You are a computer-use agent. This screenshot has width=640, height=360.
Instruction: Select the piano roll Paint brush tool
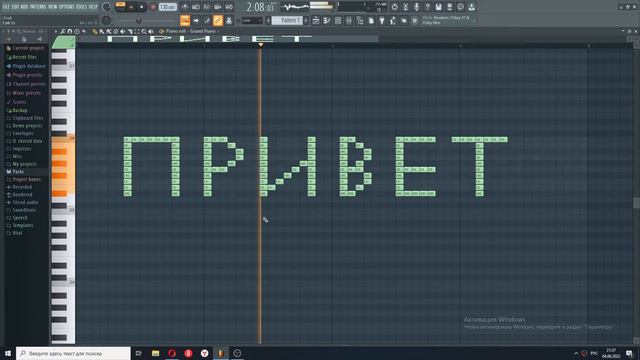coord(102,31)
